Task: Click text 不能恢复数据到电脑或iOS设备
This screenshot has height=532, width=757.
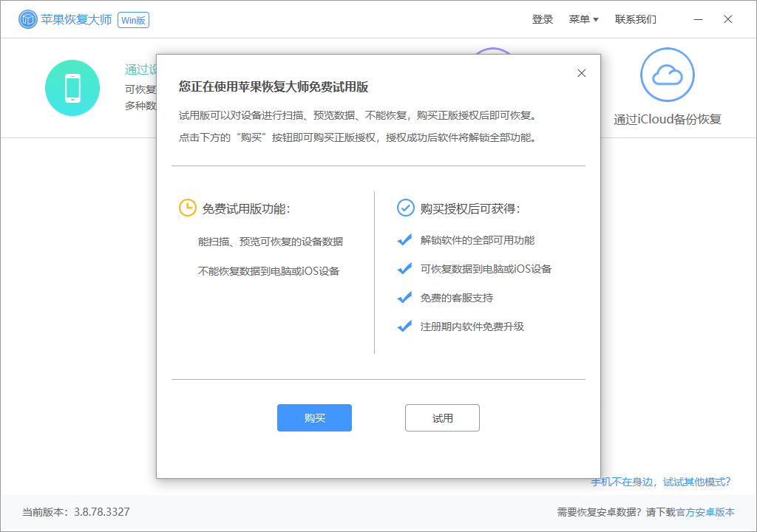Action: click(x=268, y=271)
